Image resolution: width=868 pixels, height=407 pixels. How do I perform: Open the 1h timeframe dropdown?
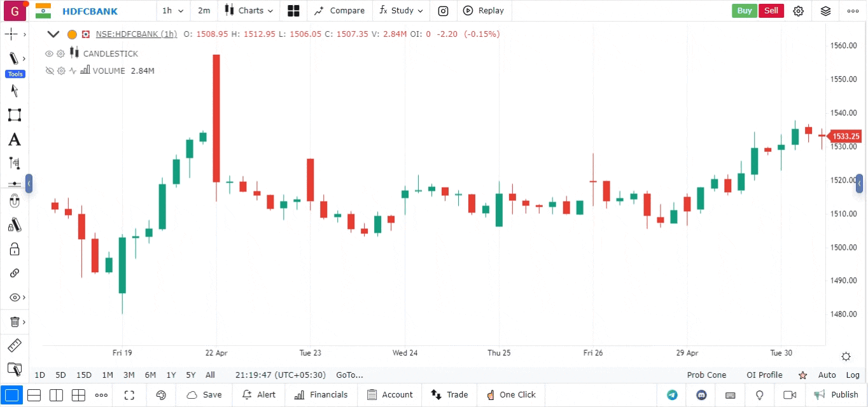coord(172,11)
